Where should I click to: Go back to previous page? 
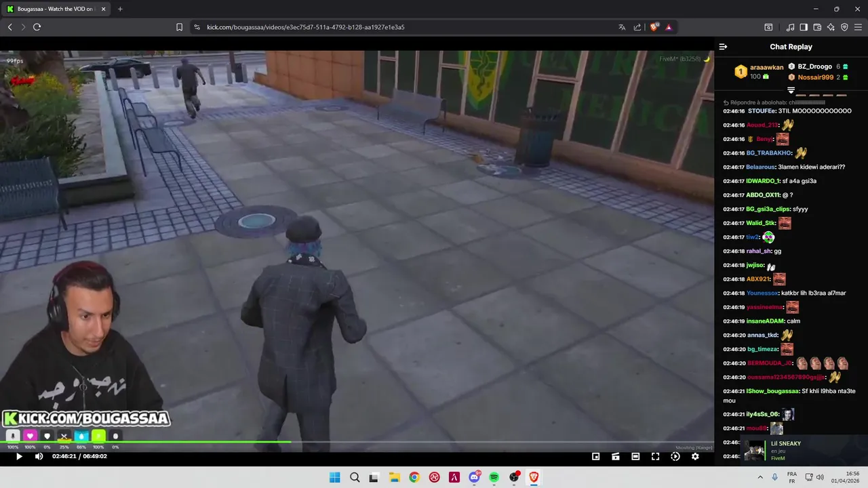[x=10, y=27]
